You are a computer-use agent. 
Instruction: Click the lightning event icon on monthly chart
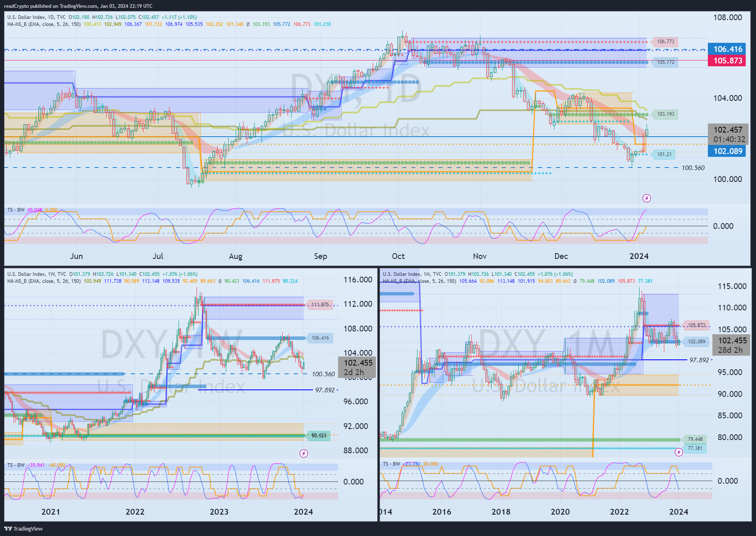coord(679,452)
